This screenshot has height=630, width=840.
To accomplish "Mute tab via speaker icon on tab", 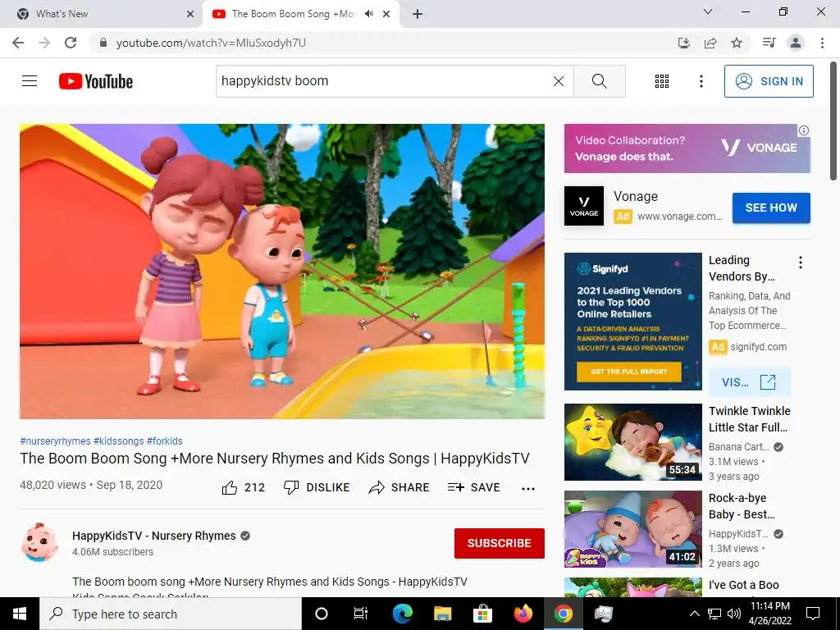I will click(x=368, y=14).
